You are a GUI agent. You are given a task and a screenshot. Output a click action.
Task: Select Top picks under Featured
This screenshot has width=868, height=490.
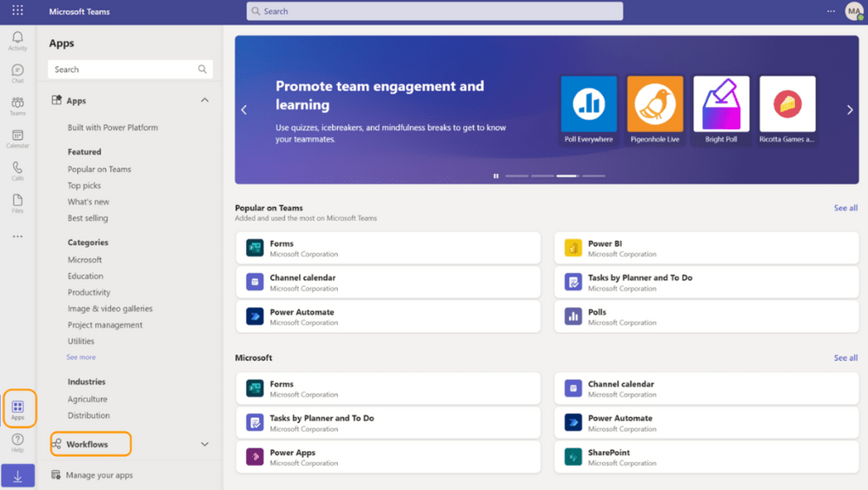pos(84,186)
